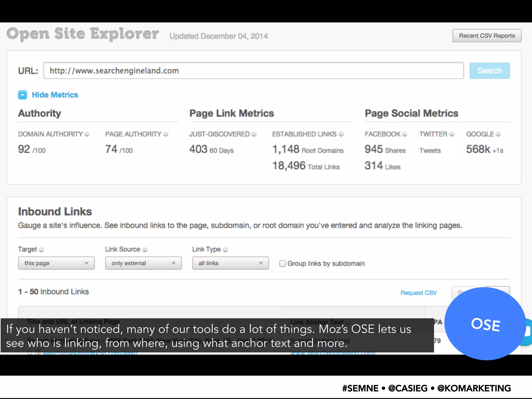Click the Updated December 04, 2014 text

point(219,36)
